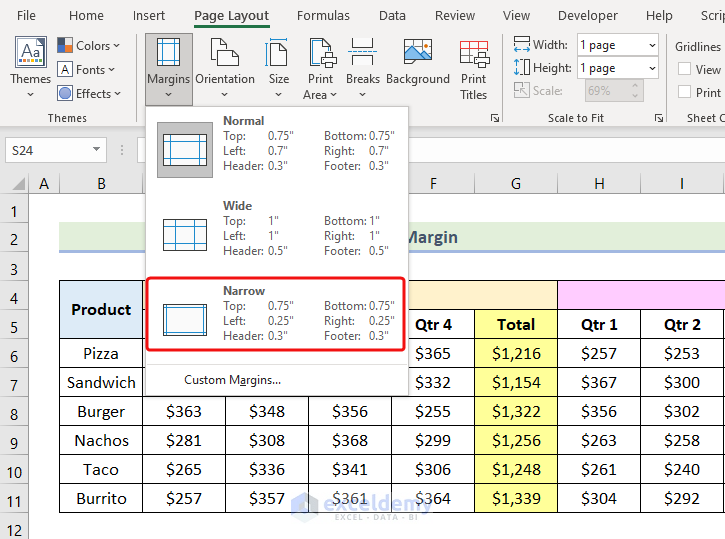Viewport: 725px width, 539px height.
Task: Open the Name Box dropdown arrow
Action: (x=96, y=149)
